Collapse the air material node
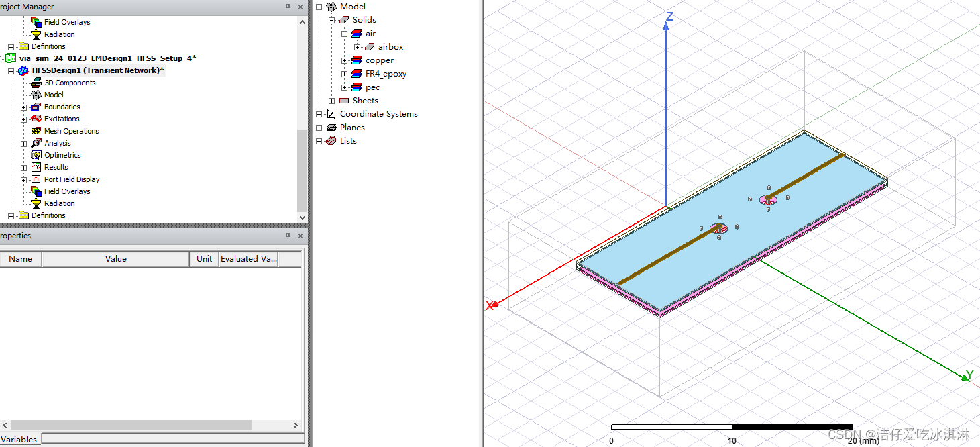This screenshot has width=980, height=447. pyautogui.click(x=344, y=34)
